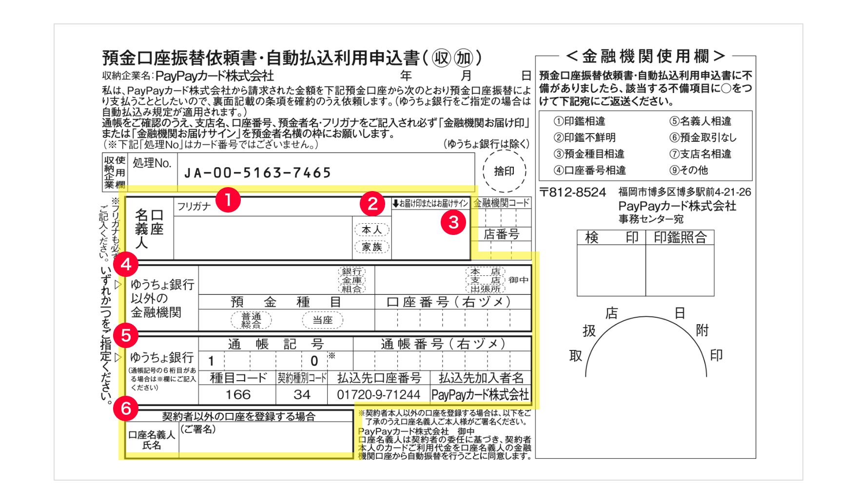Click the (ゆうちょ銀行は除く) note

(487, 144)
